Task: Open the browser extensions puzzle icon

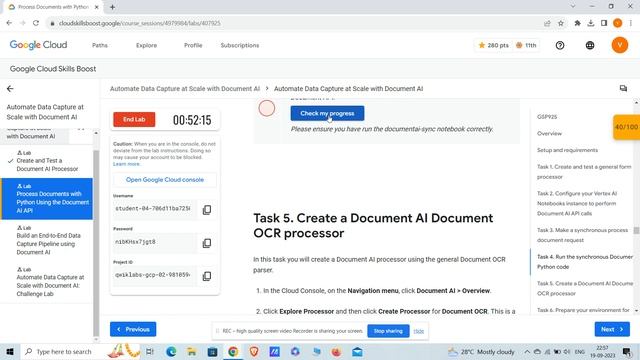Action: [x=577, y=23]
